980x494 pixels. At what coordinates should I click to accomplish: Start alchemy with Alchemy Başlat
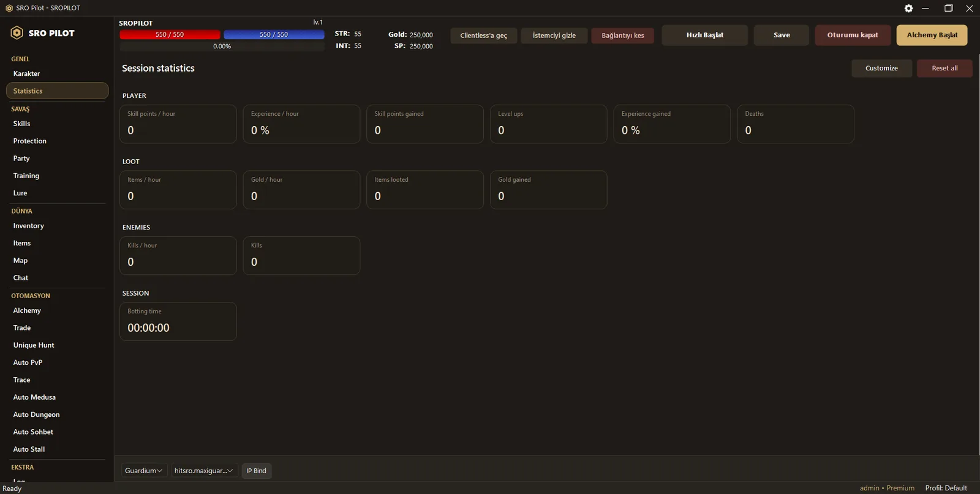tap(932, 35)
